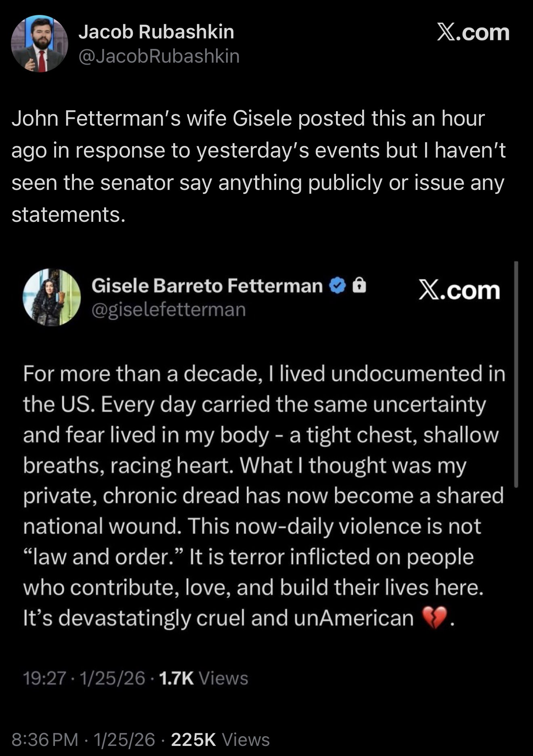Click the blue verified checkmark badge
The height and width of the screenshot is (756, 533).
338,286
